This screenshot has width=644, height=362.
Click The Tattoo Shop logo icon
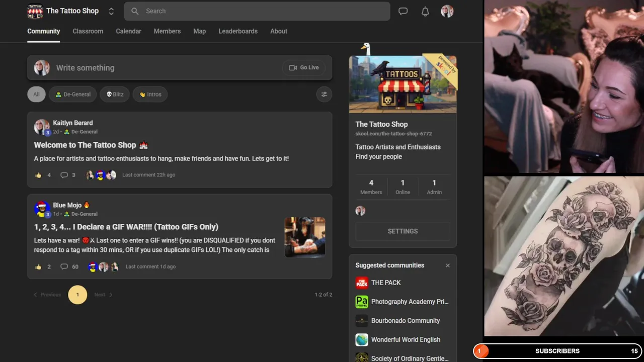point(35,11)
